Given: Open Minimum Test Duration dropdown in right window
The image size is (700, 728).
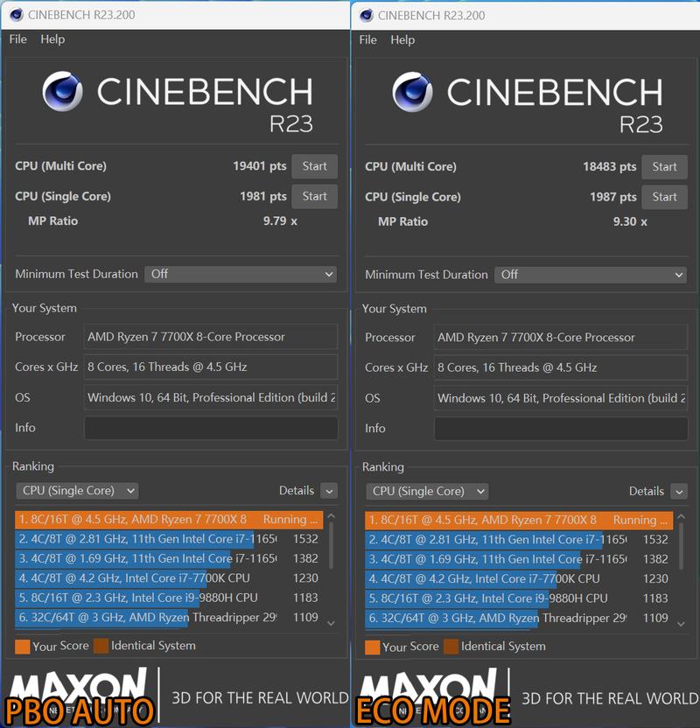Looking at the screenshot, I should (591, 275).
